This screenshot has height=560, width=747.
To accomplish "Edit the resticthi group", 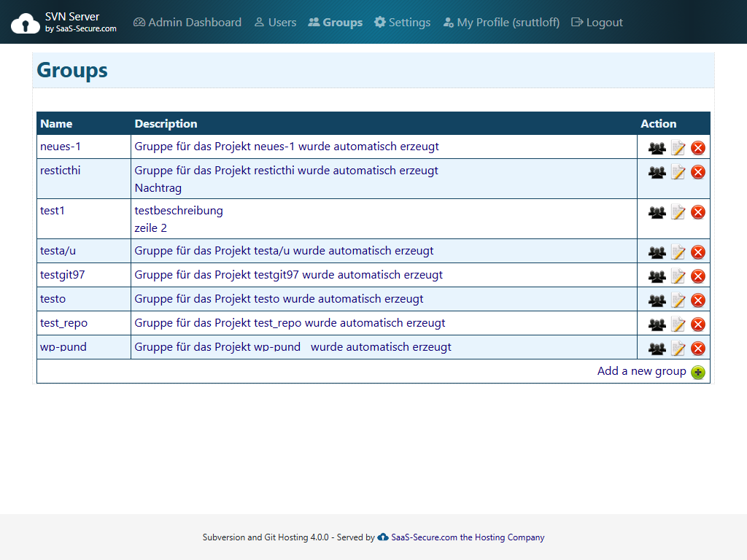I will (x=678, y=172).
